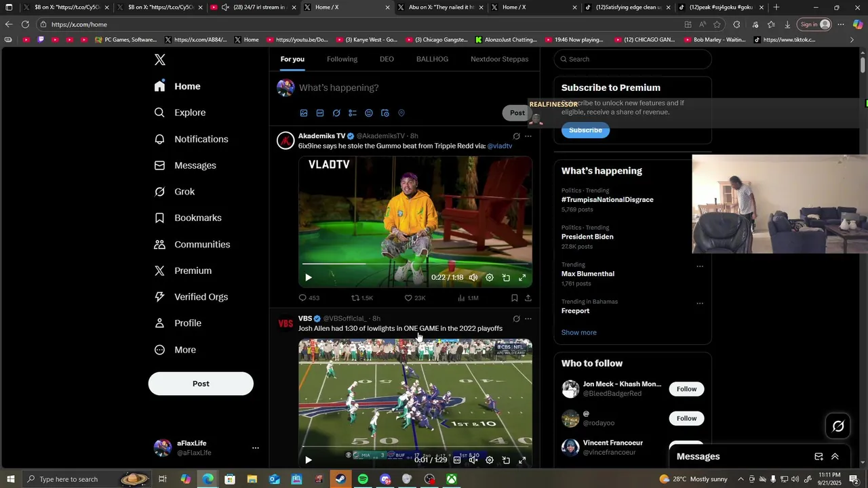
Task: Click the large white Post button
Action: pos(201,384)
